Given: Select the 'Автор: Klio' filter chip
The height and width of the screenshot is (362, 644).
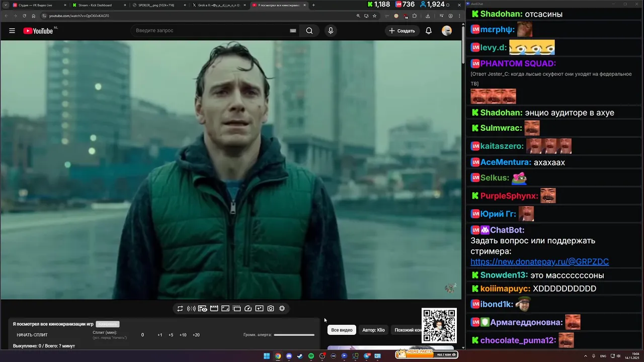Looking at the screenshot, I should [373, 330].
